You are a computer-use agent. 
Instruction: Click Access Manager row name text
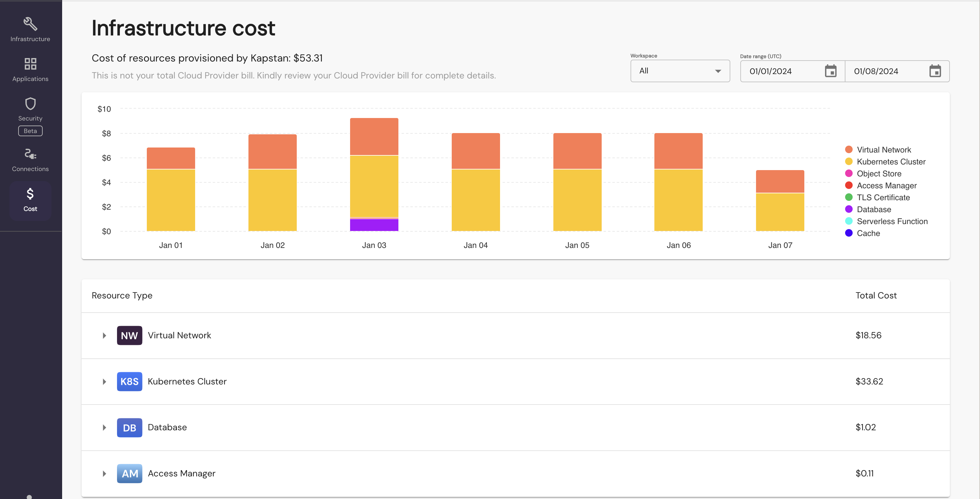pyautogui.click(x=181, y=474)
